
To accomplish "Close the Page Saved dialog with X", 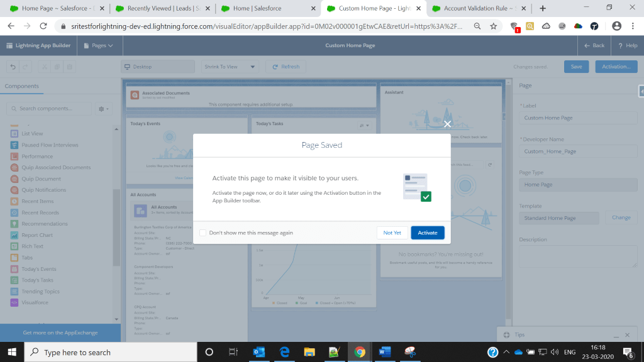I will pos(447,124).
